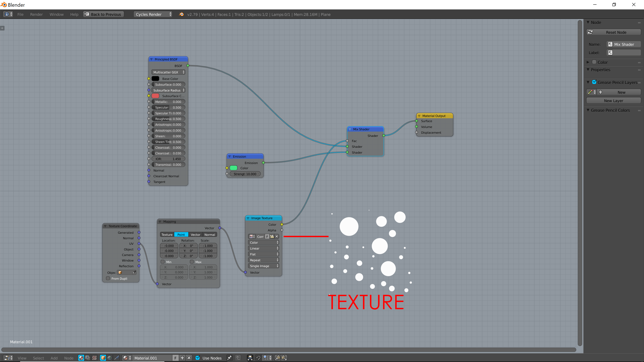Open the Single Image source dropdown
Viewport: 644px width, 362px height.
pyautogui.click(x=263, y=266)
